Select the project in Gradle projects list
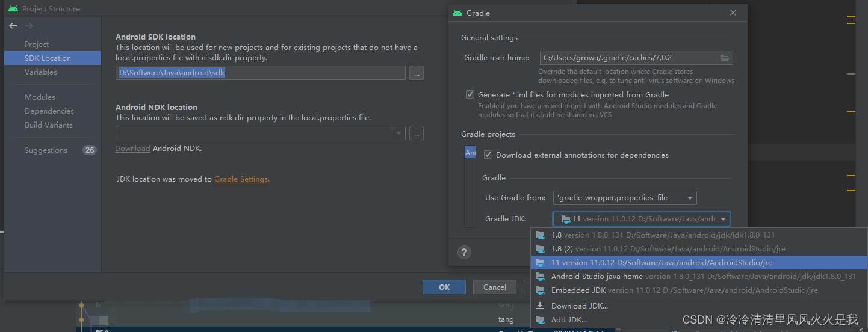 [470, 153]
